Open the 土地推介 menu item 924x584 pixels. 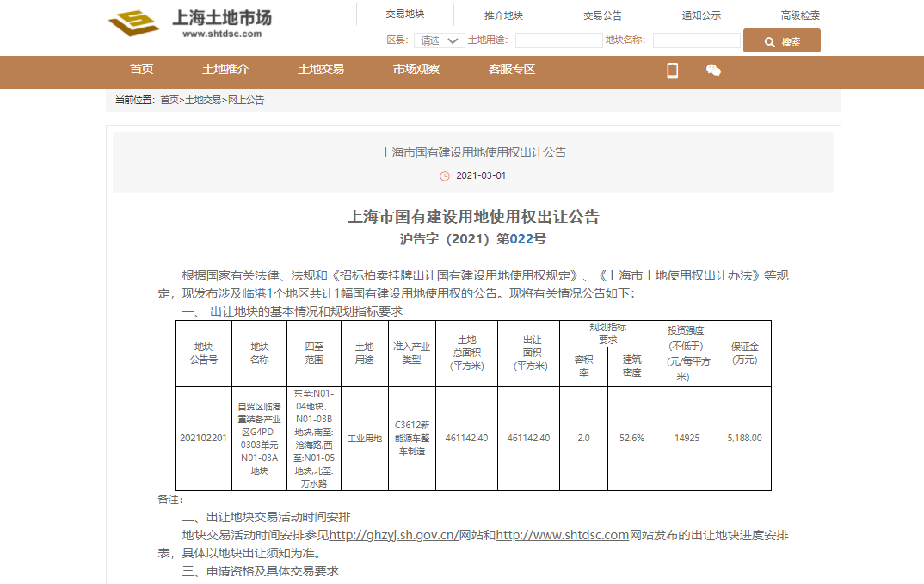[225, 69]
